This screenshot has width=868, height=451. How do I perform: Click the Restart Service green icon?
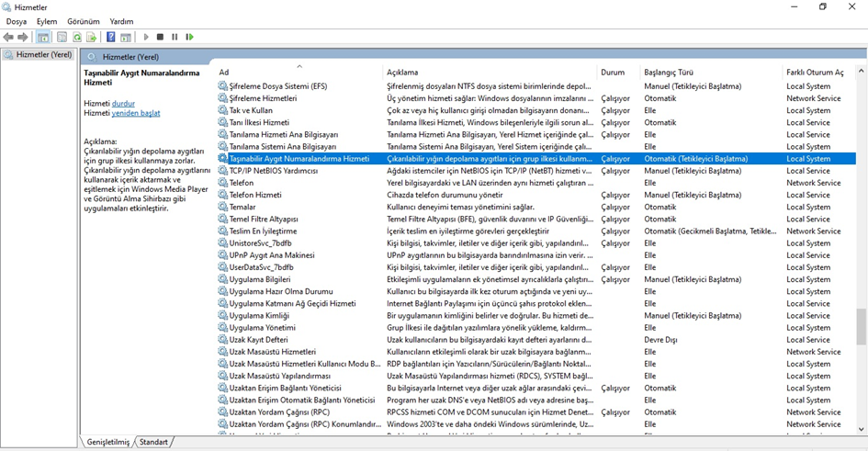pyautogui.click(x=189, y=37)
